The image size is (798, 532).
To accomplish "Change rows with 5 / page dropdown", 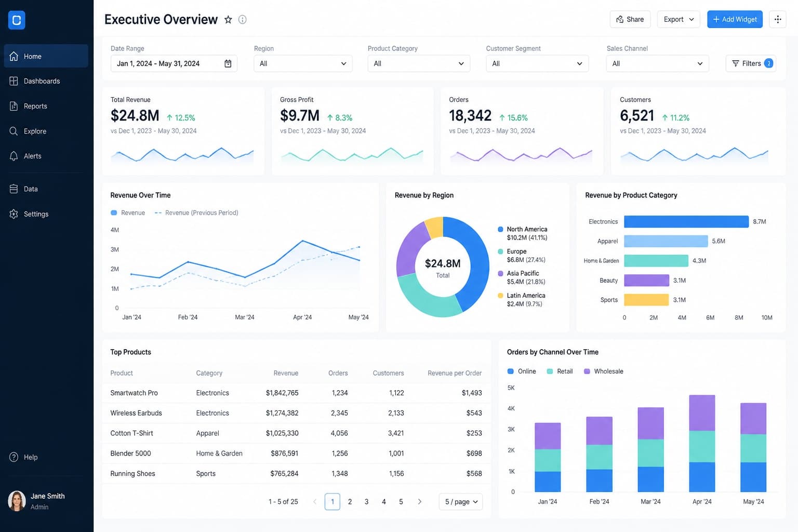I will pos(461,501).
